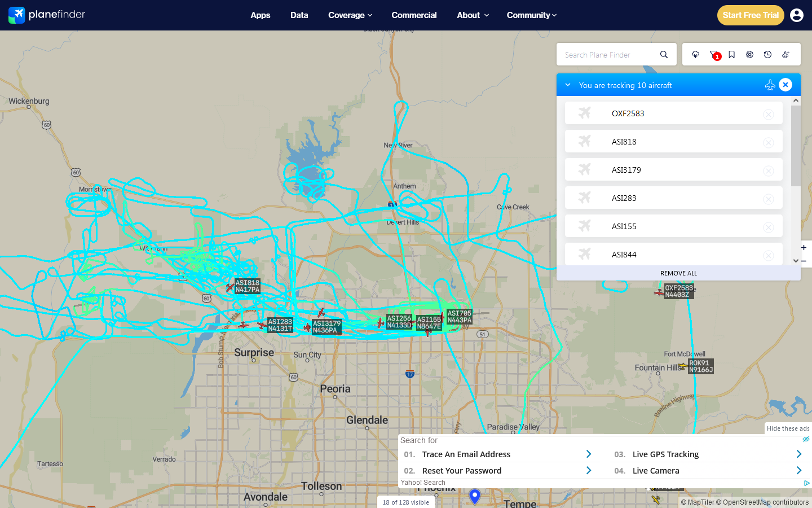Open map settings gear icon
Viewport: 812px width, 508px height.
(749, 55)
